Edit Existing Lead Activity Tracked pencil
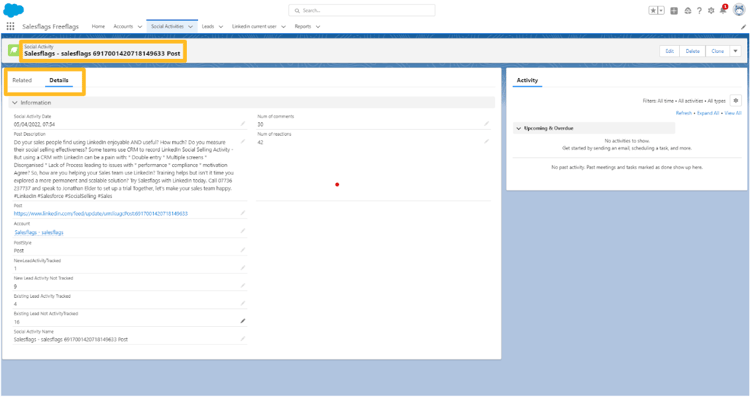This screenshot has height=397, width=750. 243,303
